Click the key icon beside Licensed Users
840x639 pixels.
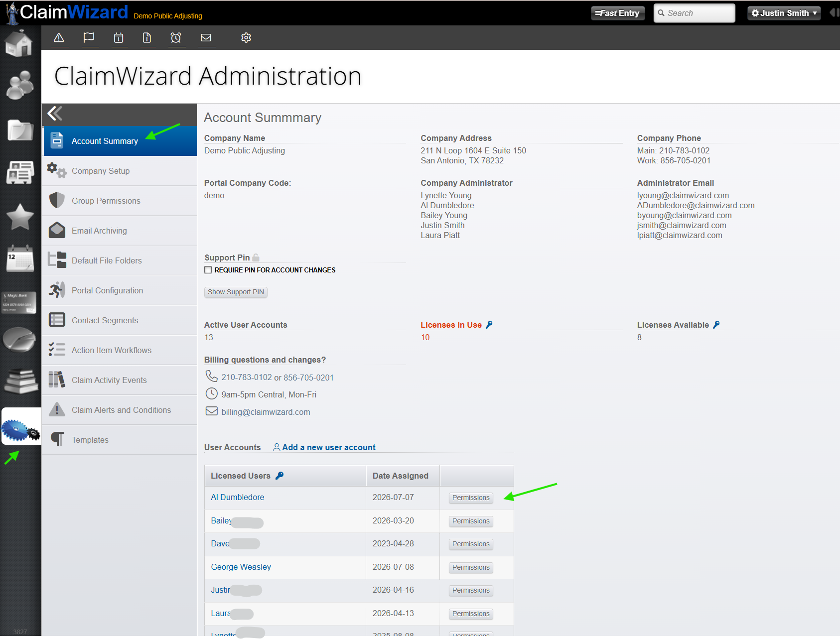(280, 476)
